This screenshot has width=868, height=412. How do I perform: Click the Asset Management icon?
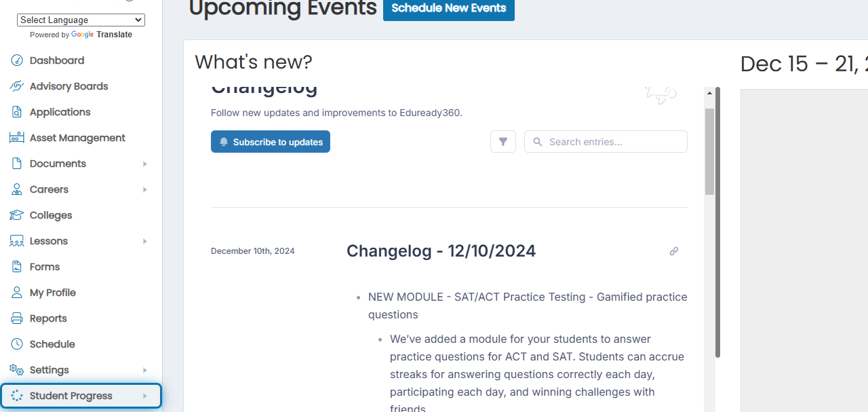point(17,138)
